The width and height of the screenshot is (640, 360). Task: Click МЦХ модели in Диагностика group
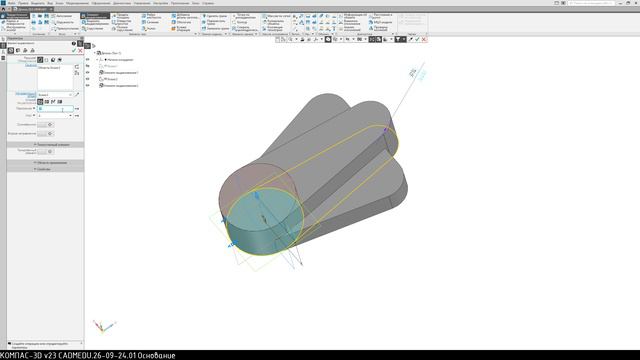(380, 22)
